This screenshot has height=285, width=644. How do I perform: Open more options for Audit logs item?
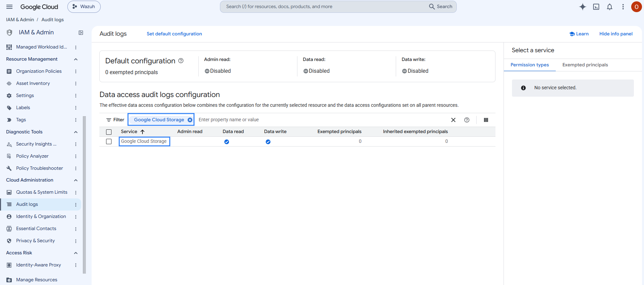76,204
